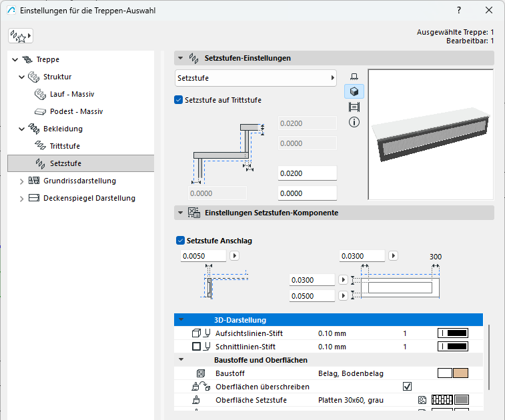Select the floor plan preview icon
Image resolution: width=505 pixels, height=420 pixels.
pos(354,77)
